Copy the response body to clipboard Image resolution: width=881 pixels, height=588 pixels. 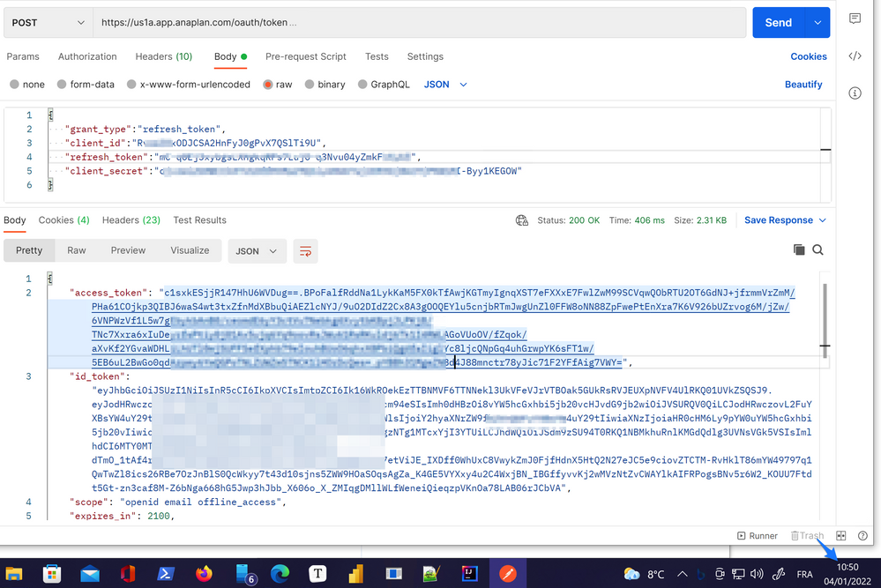(x=798, y=249)
